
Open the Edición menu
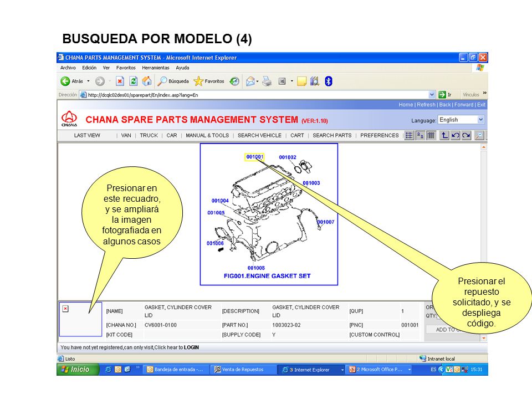[89, 68]
